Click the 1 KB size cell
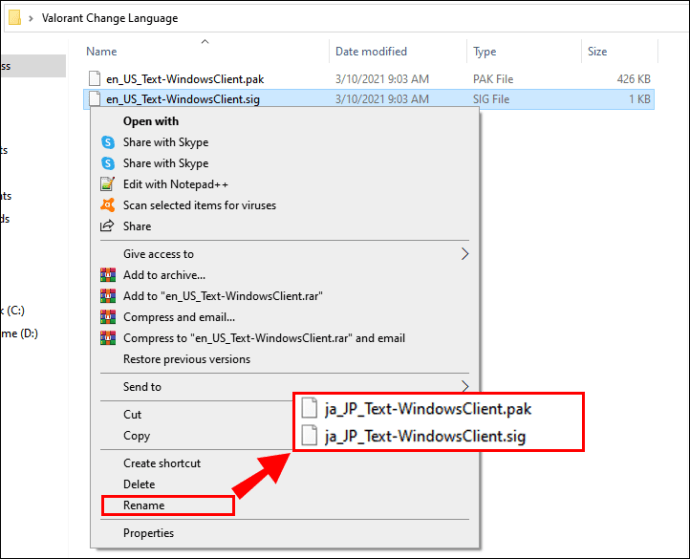The width and height of the screenshot is (690, 559). point(639,99)
